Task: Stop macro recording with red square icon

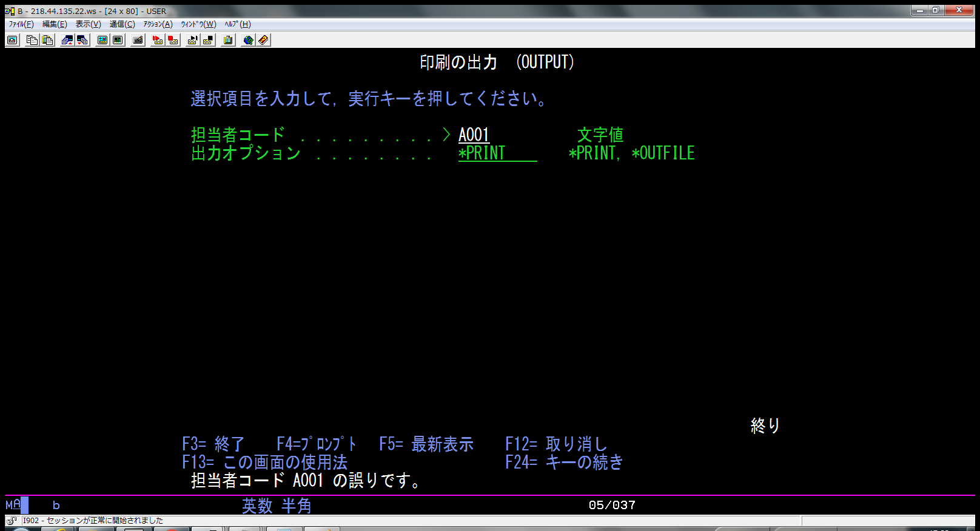Action: point(173,40)
